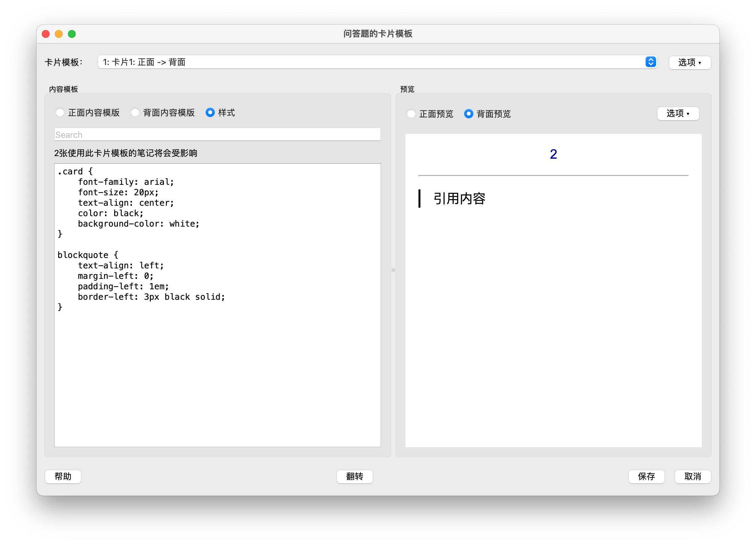Open the 选项 menu in the preview panel
The width and height of the screenshot is (756, 544).
(678, 113)
